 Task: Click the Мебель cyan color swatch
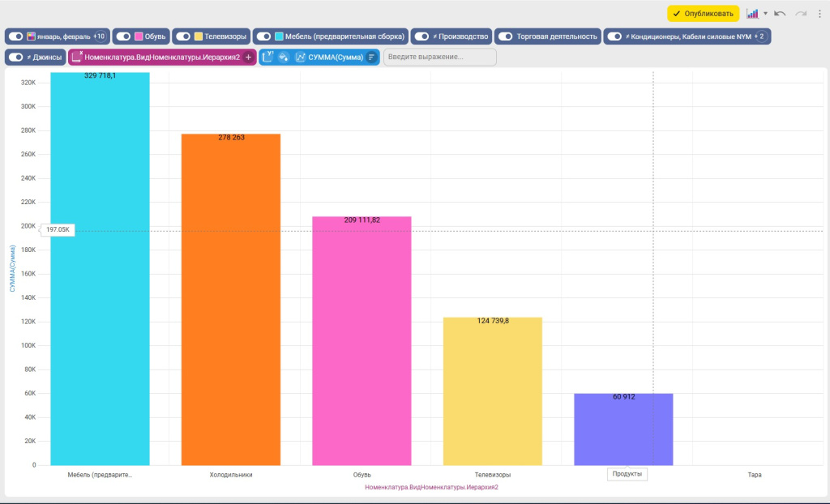pyautogui.click(x=279, y=36)
